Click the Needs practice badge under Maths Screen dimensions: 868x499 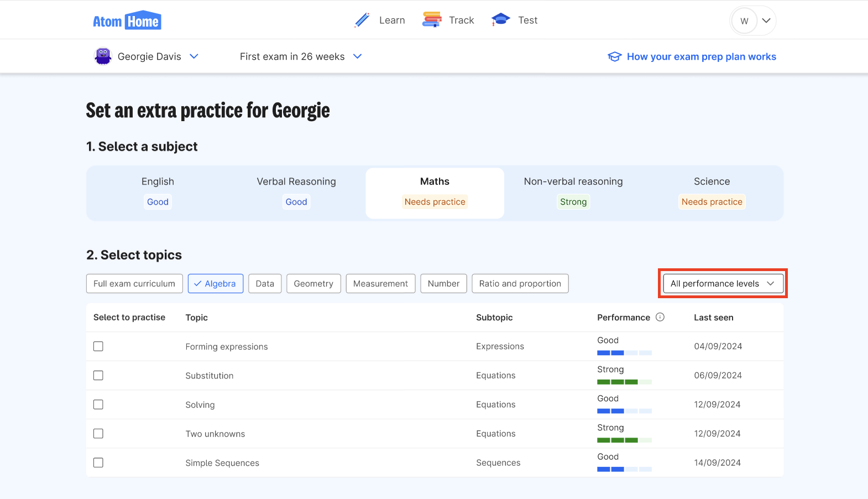point(435,202)
